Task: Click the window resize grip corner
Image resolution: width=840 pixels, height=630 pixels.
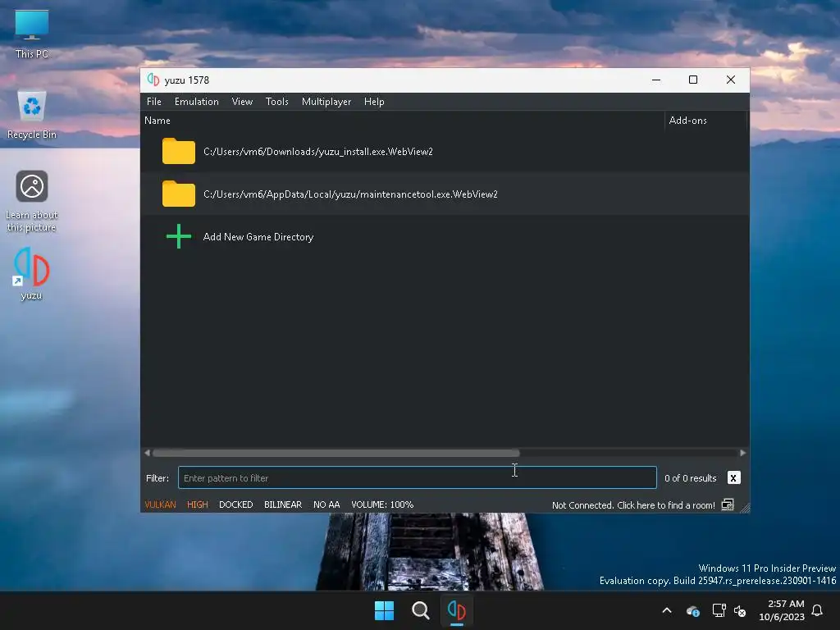Action: [x=745, y=508]
